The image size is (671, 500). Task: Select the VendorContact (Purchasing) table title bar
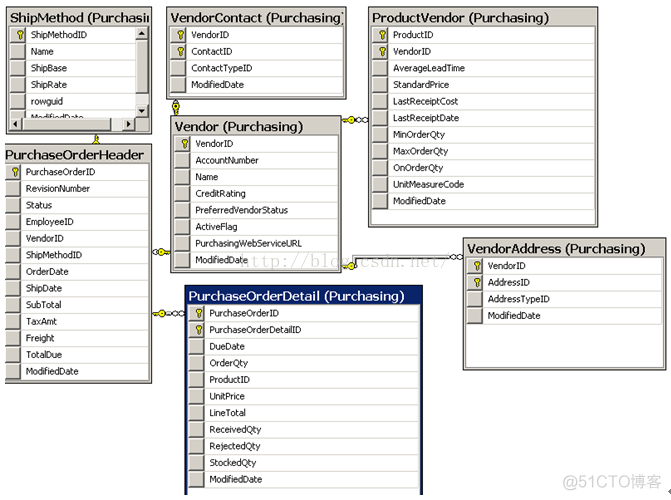click(x=256, y=18)
